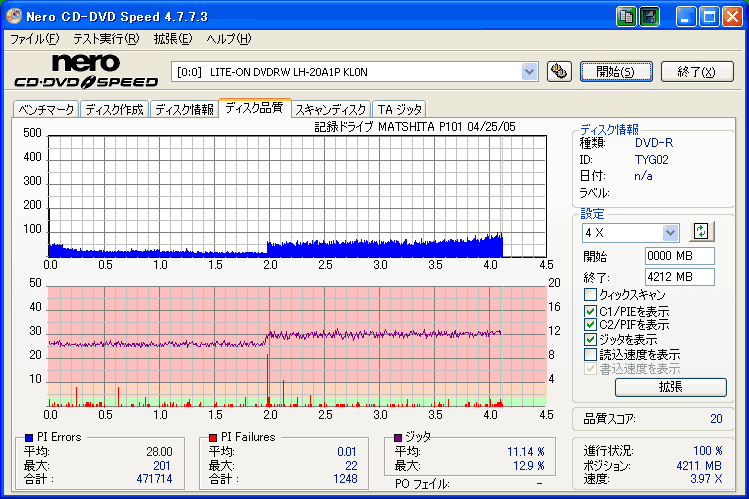Click jitter 最大 value 12.9 %
The image size is (749, 499).
point(528,466)
